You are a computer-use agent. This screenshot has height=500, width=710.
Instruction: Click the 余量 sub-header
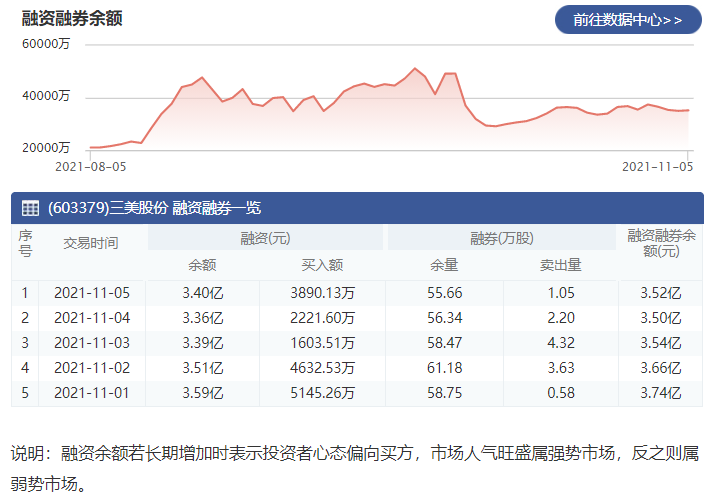(x=444, y=265)
